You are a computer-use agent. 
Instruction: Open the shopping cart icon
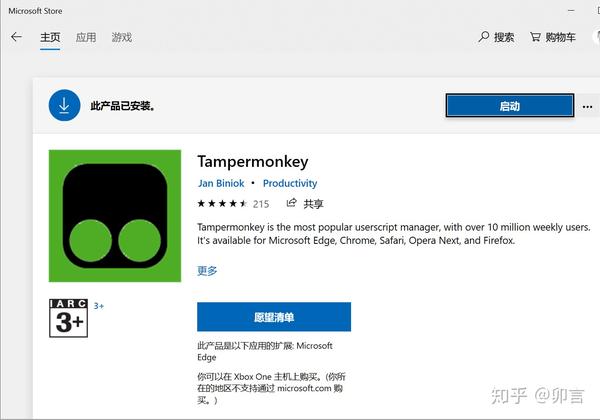pos(535,37)
